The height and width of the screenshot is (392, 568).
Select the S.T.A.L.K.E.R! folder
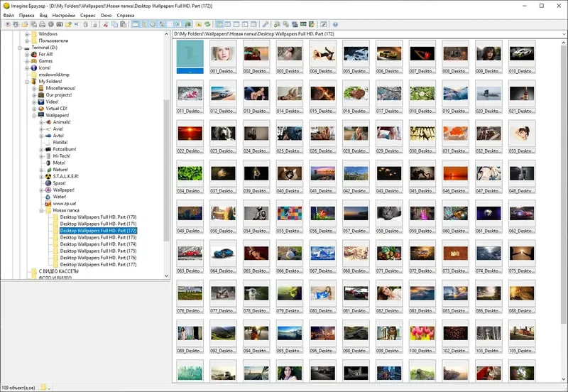pos(65,176)
